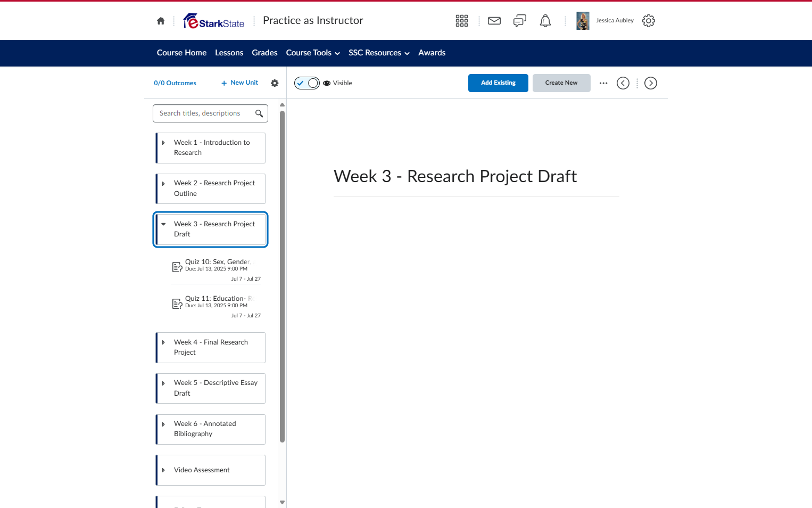
Task: Open the message alerts envelope icon
Action: pyautogui.click(x=494, y=21)
